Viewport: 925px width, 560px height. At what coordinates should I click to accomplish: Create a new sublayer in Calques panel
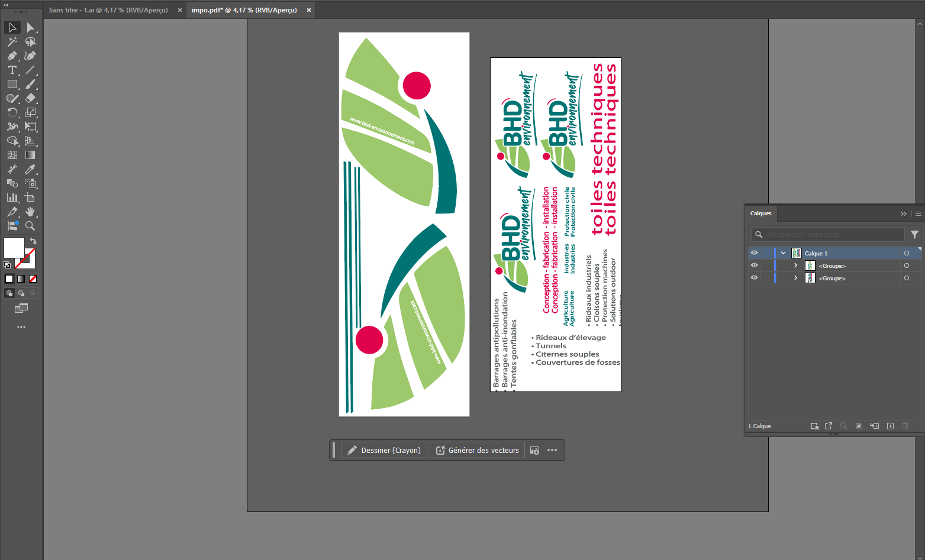[x=874, y=426]
